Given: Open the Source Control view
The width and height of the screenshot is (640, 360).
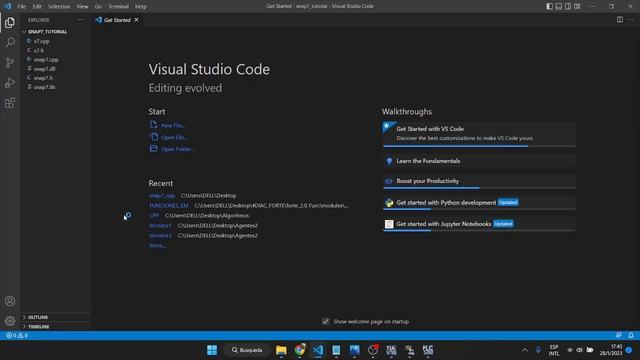Looking at the screenshot, I should click(x=10, y=62).
